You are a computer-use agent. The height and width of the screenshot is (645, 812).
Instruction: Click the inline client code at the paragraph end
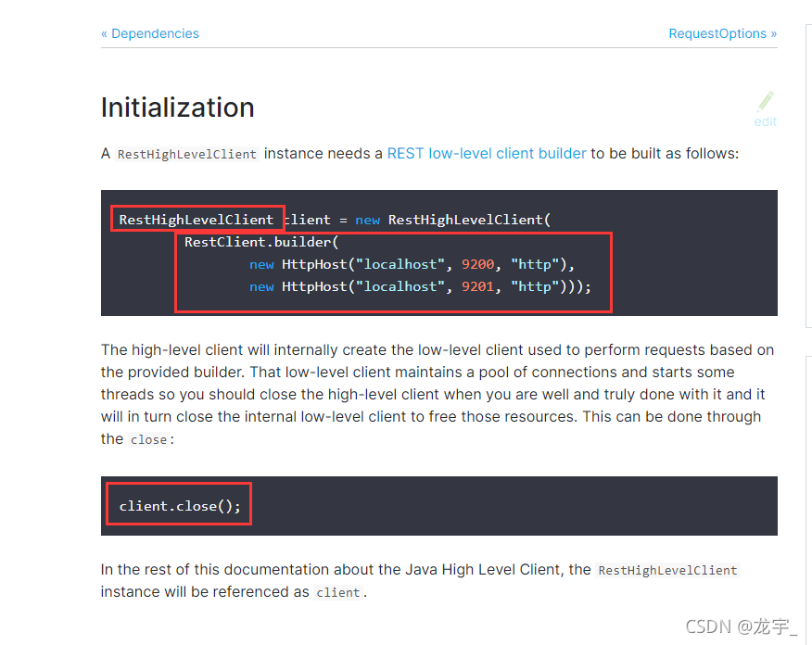pyautogui.click(x=338, y=593)
